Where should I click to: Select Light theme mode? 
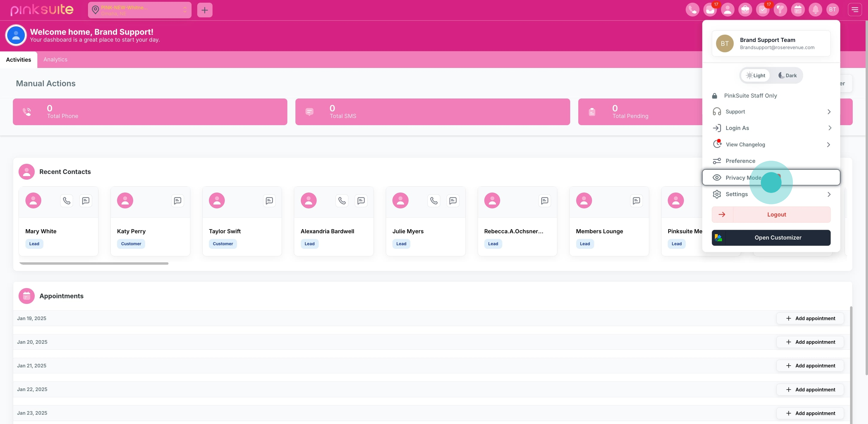[x=755, y=75]
